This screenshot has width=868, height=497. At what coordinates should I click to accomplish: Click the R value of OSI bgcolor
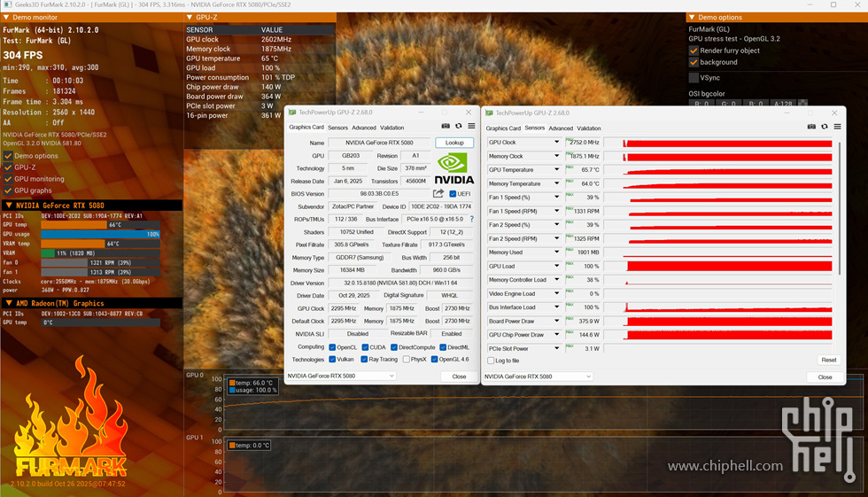pos(701,105)
